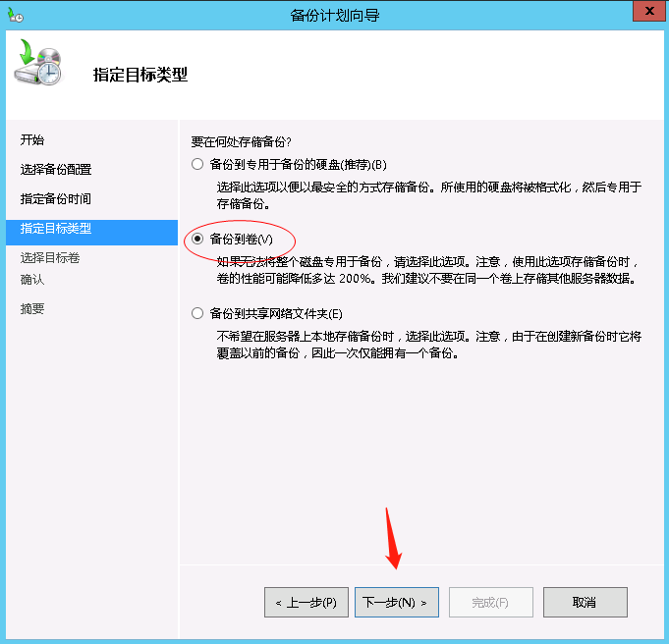Go back with 上一步(P) button
Screen dimensions: 669x644
(x=307, y=602)
